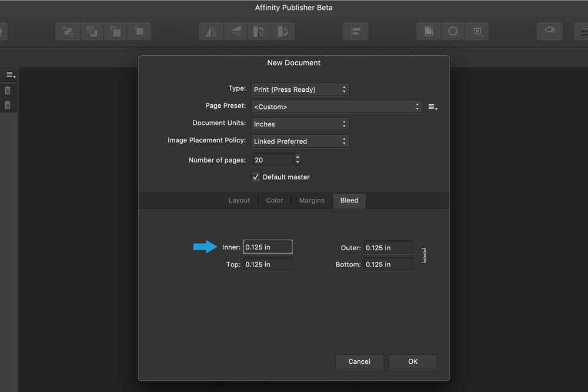Viewport: 588px width, 392px height.
Task: Click the Top bleed input field
Action: [268, 264]
